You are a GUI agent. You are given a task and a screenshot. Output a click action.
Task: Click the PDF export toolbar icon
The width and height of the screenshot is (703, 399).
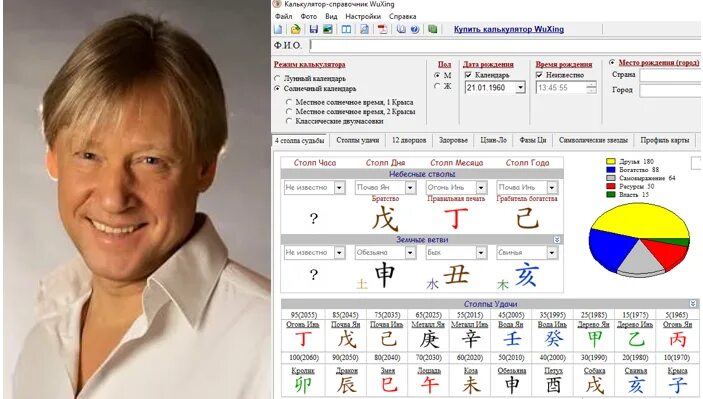click(382, 29)
